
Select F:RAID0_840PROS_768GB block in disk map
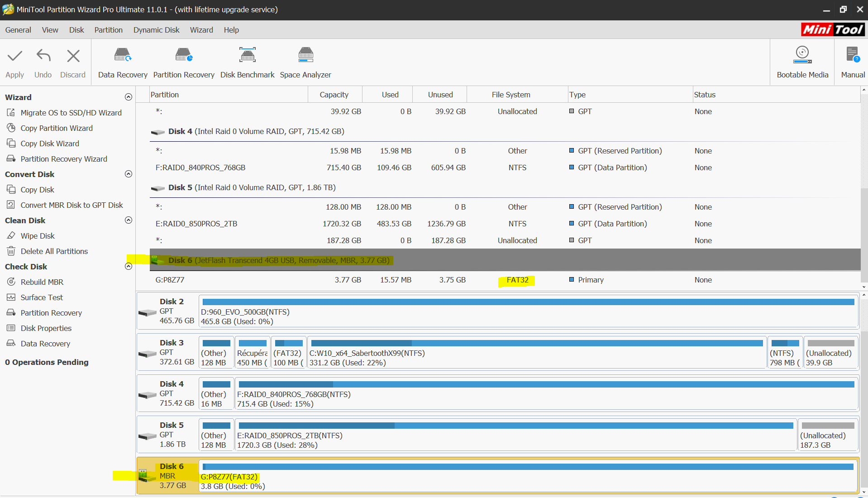[546, 394]
